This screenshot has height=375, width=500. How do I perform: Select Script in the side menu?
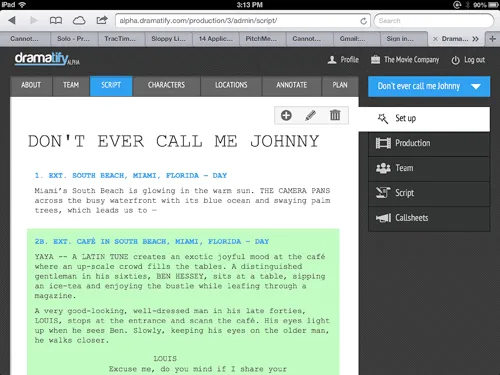pyautogui.click(x=429, y=193)
